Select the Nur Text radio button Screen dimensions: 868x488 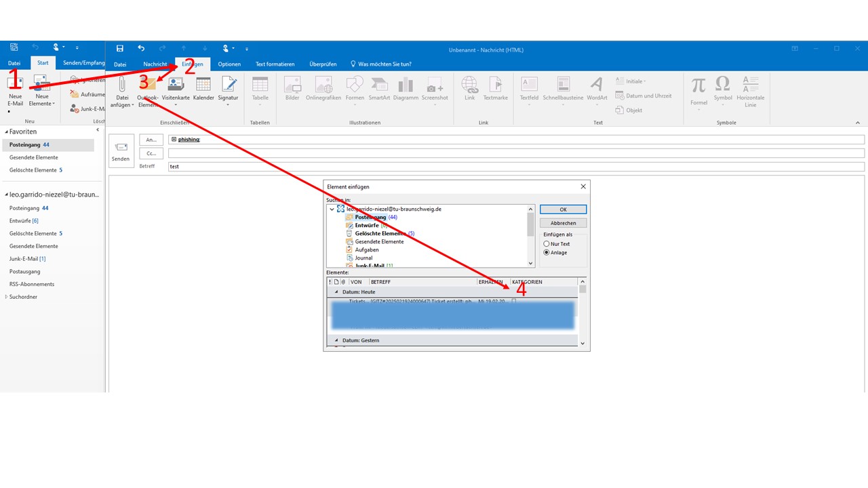tap(547, 244)
